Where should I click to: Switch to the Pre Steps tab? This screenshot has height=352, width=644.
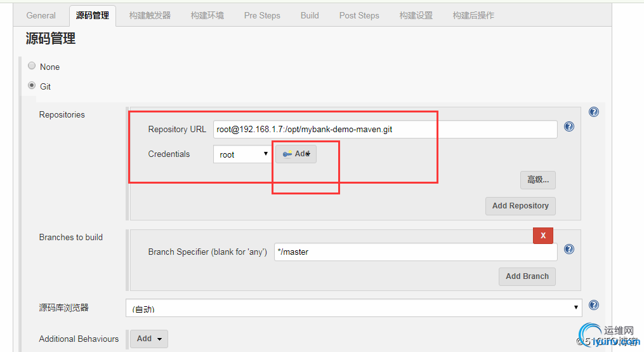(262, 16)
